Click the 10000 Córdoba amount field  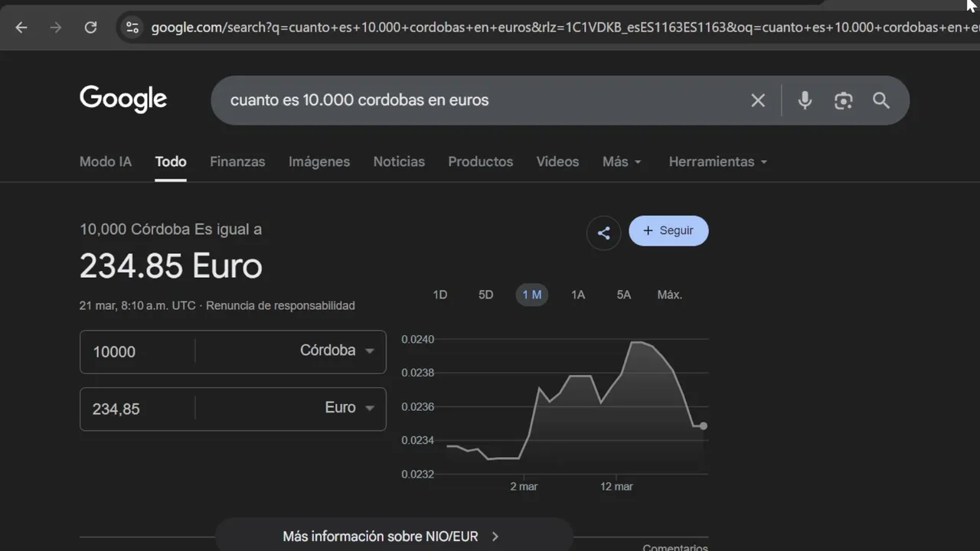tap(138, 351)
